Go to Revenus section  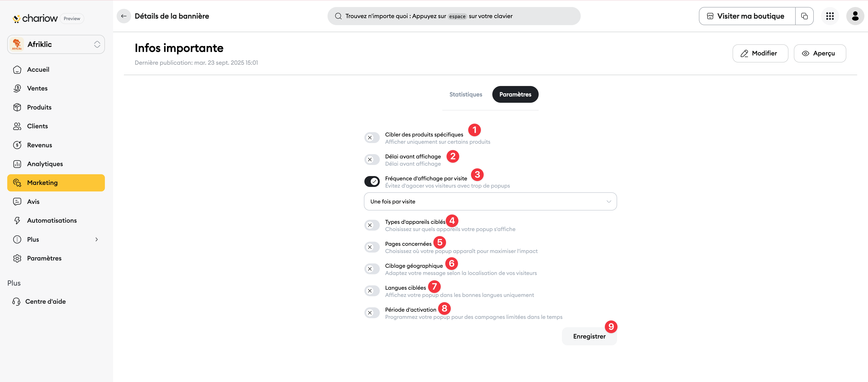pyautogui.click(x=56, y=145)
